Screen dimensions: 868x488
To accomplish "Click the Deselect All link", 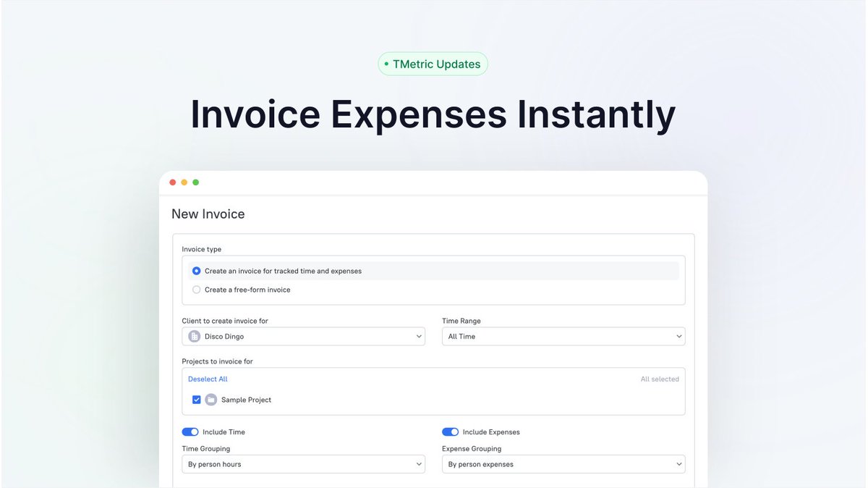I will [208, 379].
